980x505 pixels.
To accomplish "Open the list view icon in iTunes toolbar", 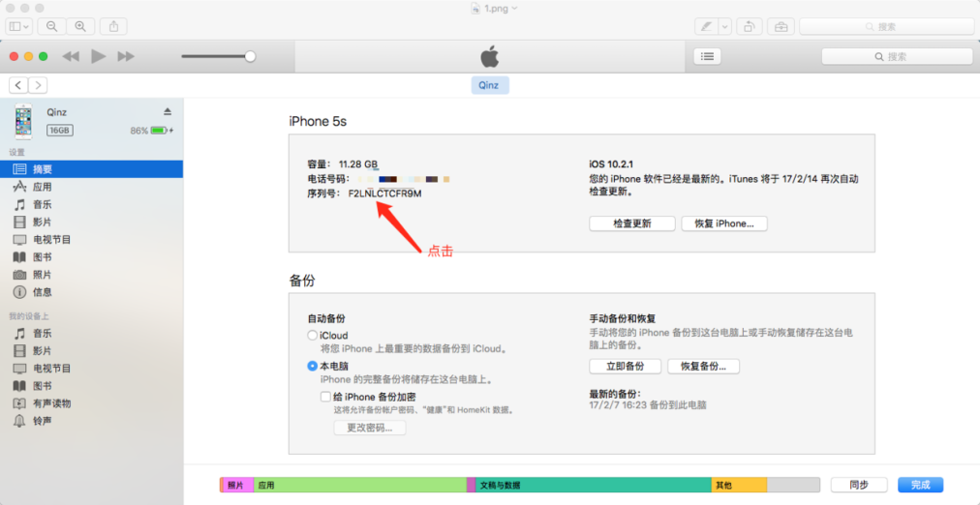I will pyautogui.click(x=707, y=56).
